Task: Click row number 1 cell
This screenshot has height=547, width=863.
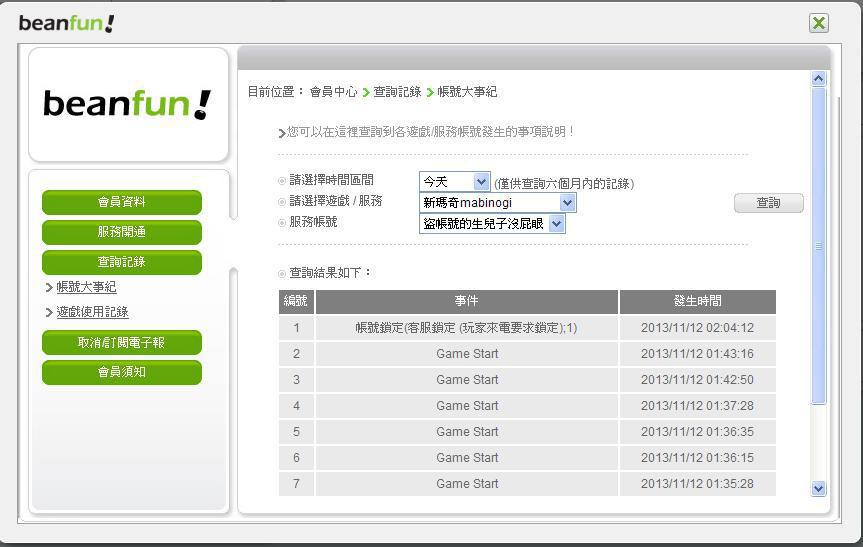Action: tap(296, 328)
